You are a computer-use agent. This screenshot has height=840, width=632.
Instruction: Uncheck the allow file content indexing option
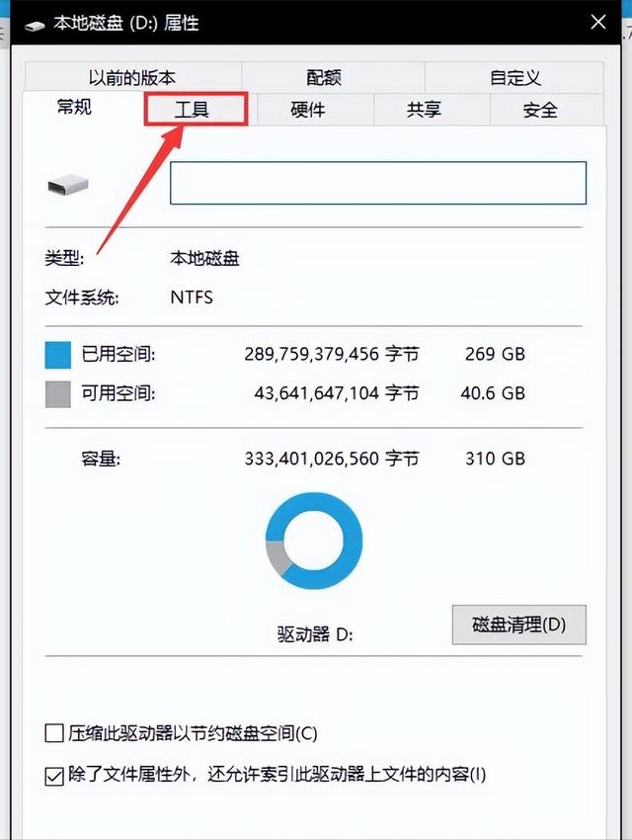pyautogui.click(x=54, y=775)
